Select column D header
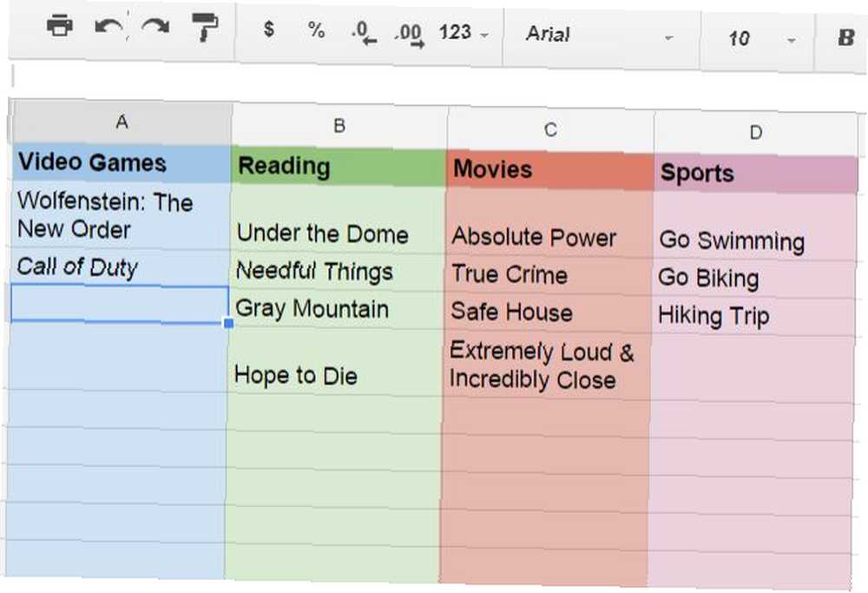Viewport: 868px width, 593px height. click(x=756, y=133)
